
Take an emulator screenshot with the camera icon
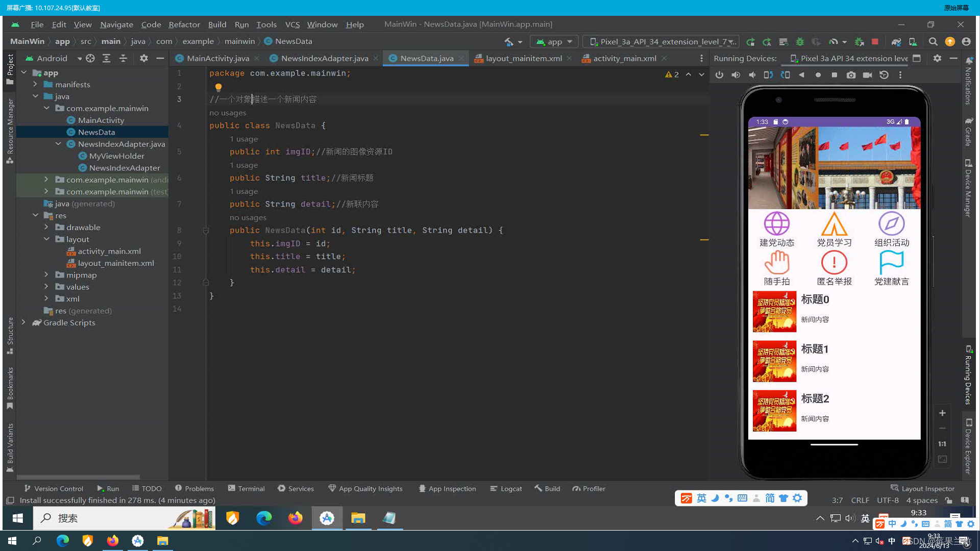(851, 75)
